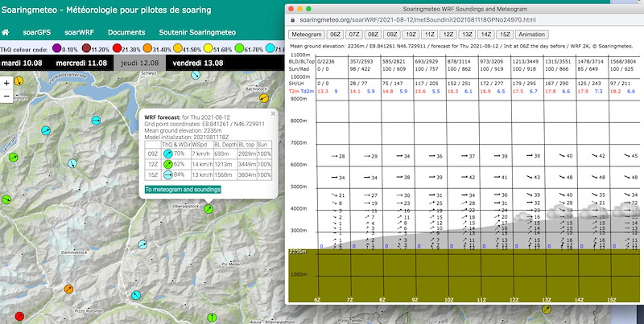Select orange marker above Pizzo Rotondo
Screen dimensions: 644x324
pos(68,289)
